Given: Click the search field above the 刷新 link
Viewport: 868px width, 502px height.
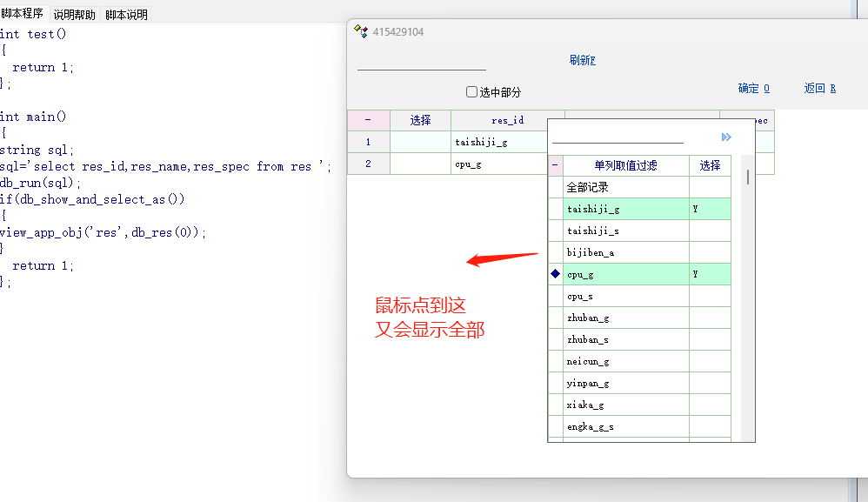Looking at the screenshot, I should (422, 63).
